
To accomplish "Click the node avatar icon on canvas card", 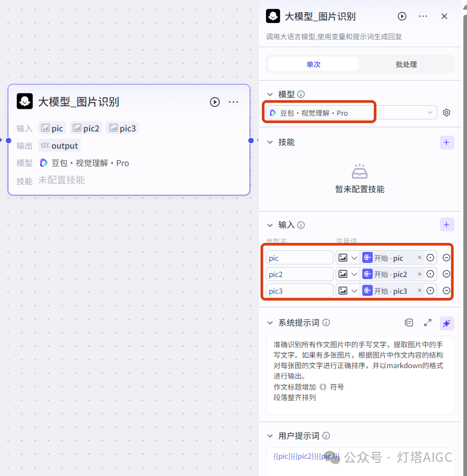I will tap(25, 101).
